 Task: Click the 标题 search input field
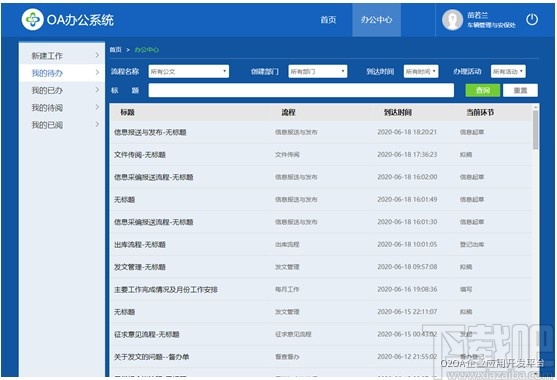coord(301,90)
